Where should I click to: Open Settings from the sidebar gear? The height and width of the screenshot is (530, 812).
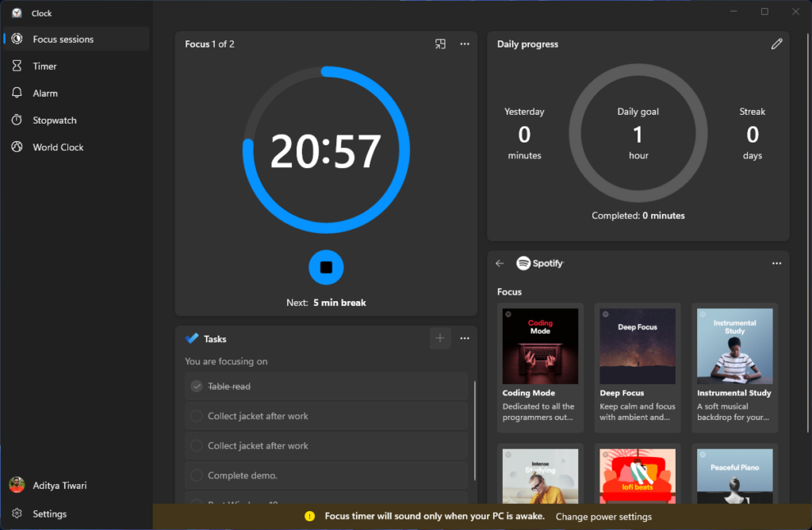(48, 513)
